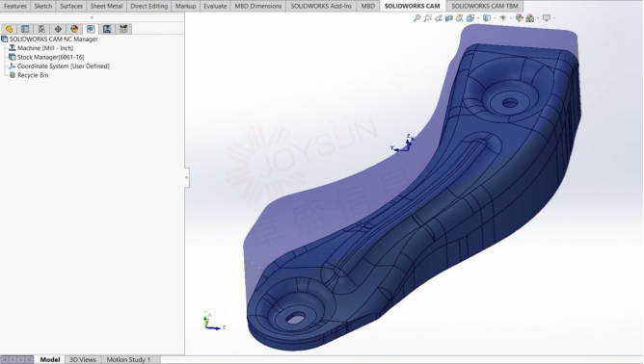Click the Apply Scene icon
This screenshot has width=644, height=364.
pos(530,18)
